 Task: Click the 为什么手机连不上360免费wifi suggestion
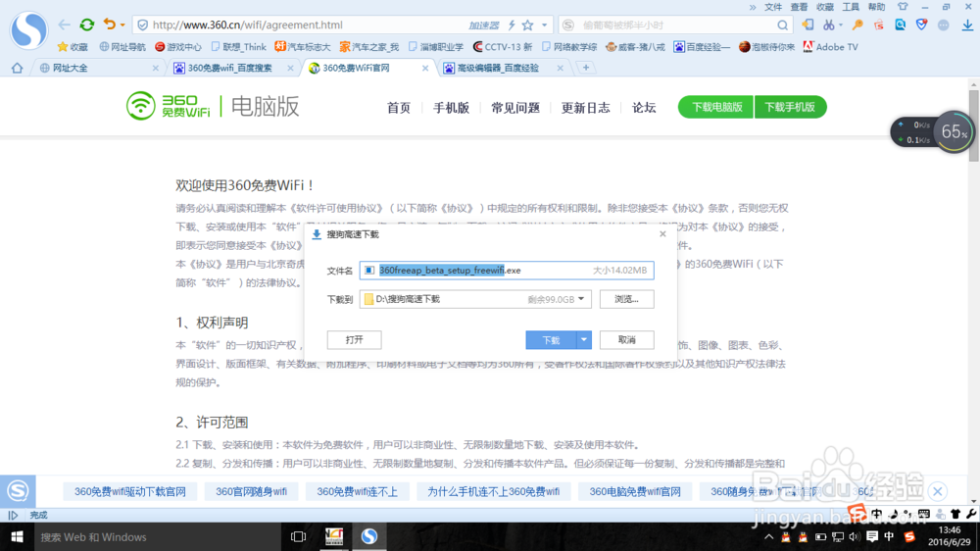click(x=494, y=491)
